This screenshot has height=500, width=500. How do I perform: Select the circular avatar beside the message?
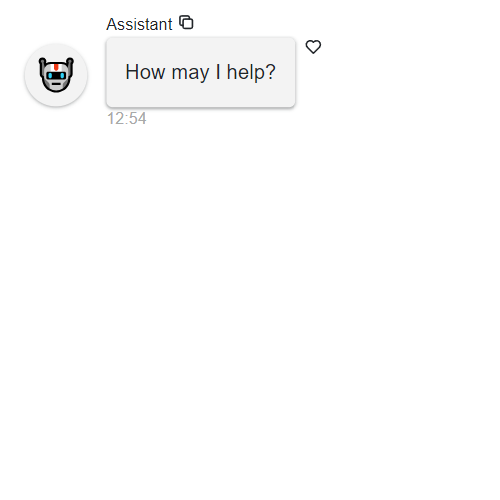tap(56, 75)
